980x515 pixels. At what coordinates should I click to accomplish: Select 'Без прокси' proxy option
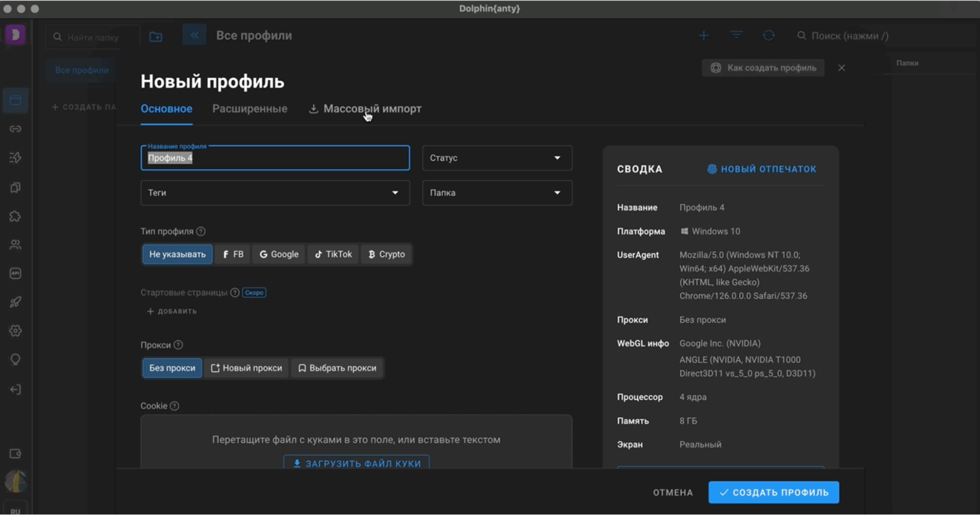click(x=172, y=368)
